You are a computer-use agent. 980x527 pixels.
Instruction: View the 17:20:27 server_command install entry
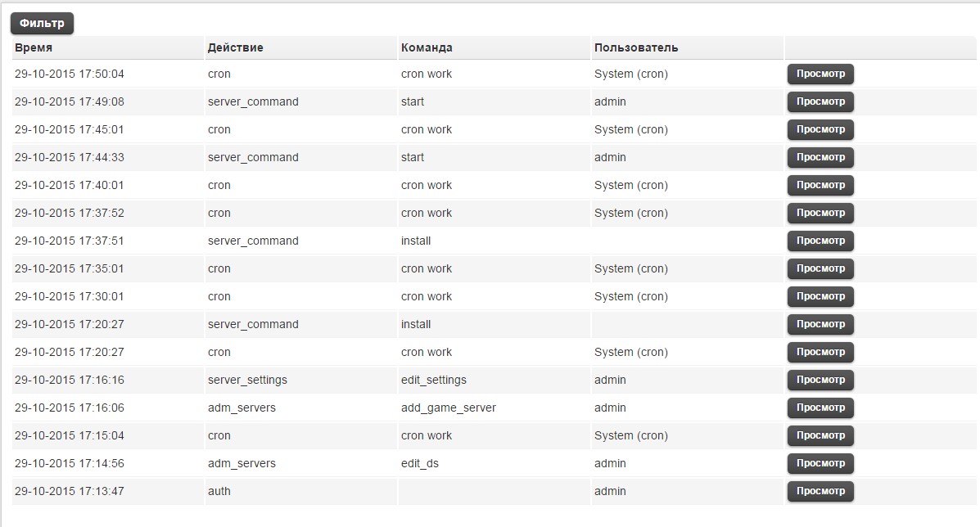pyautogui.click(x=820, y=325)
